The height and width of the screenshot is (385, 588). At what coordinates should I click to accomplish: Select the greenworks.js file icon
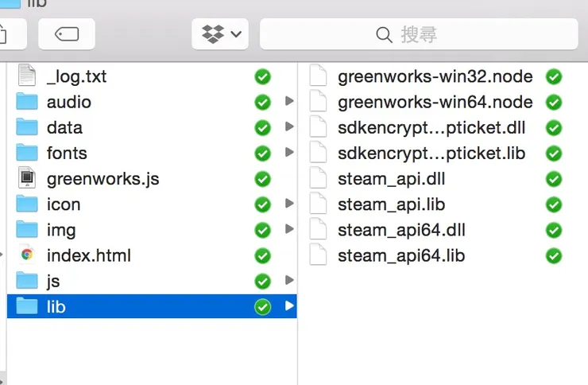pyautogui.click(x=27, y=177)
